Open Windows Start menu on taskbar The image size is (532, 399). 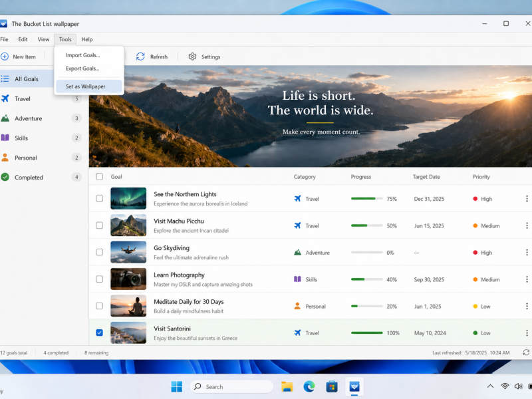[x=177, y=386]
